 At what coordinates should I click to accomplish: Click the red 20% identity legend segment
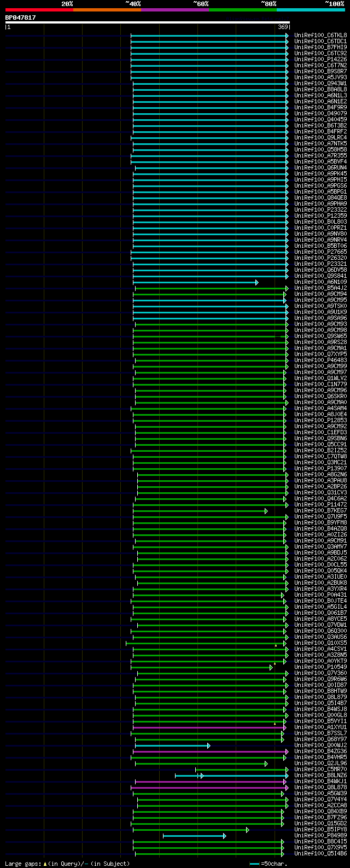(x=39, y=10)
